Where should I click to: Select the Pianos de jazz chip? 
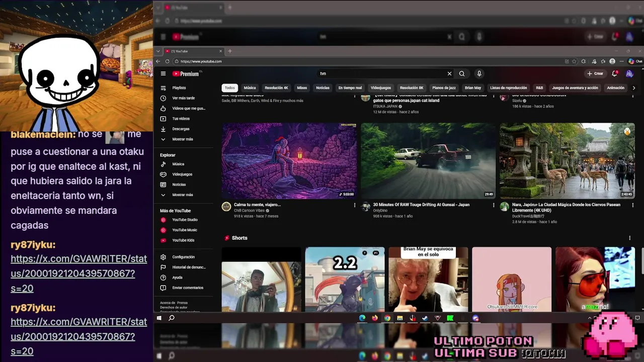tap(444, 88)
